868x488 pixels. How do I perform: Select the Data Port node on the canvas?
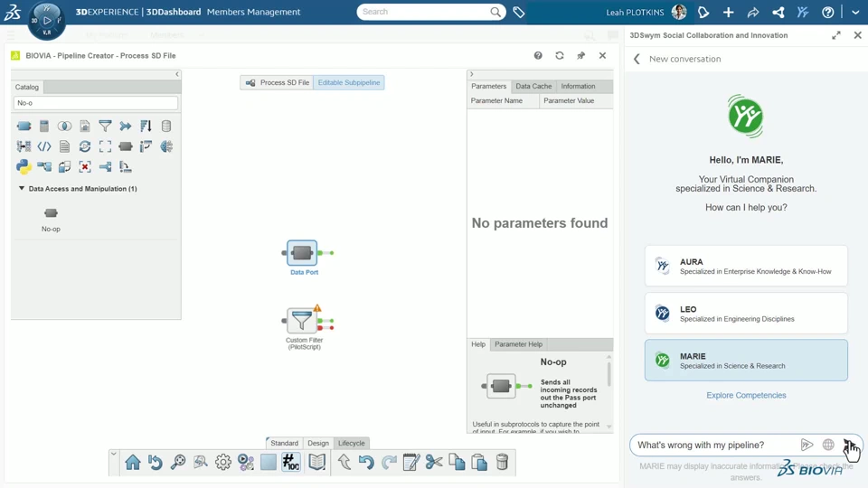(x=302, y=253)
